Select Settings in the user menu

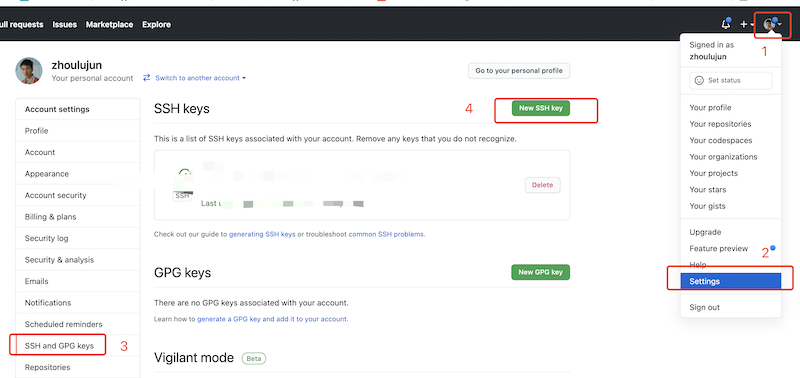[x=731, y=281]
